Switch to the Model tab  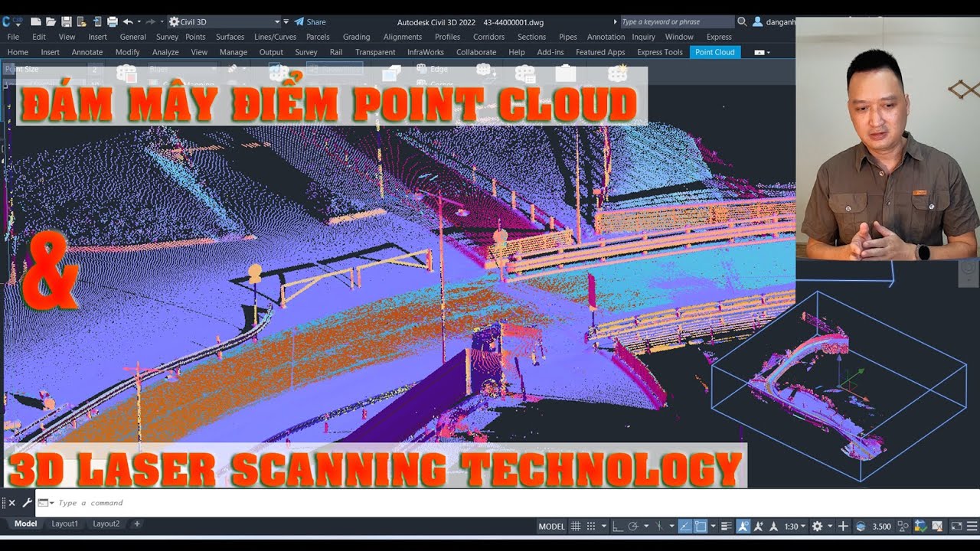[25, 524]
